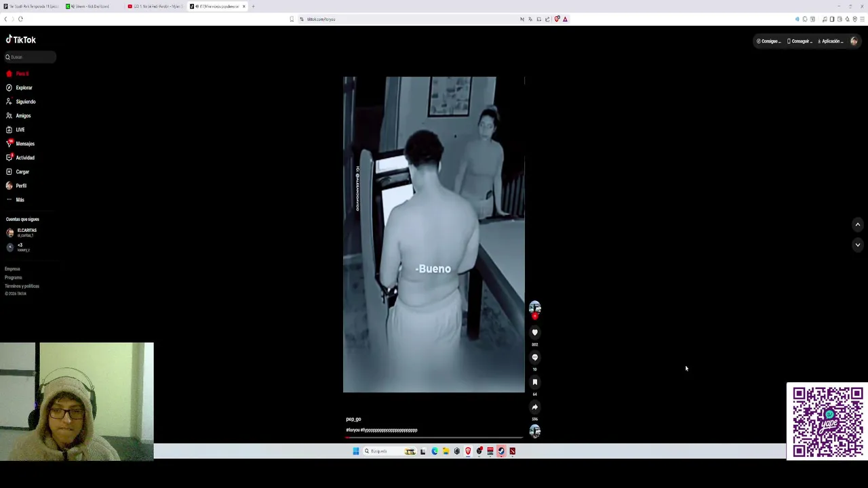Screen dimensions: 868x488
Task: Save video with bookmark icon
Action: (x=534, y=382)
